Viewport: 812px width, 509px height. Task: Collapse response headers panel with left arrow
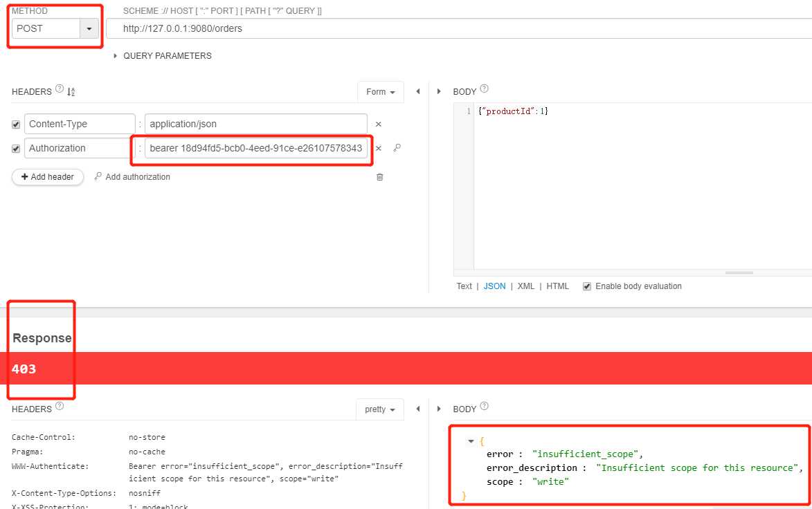[x=418, y=409]
